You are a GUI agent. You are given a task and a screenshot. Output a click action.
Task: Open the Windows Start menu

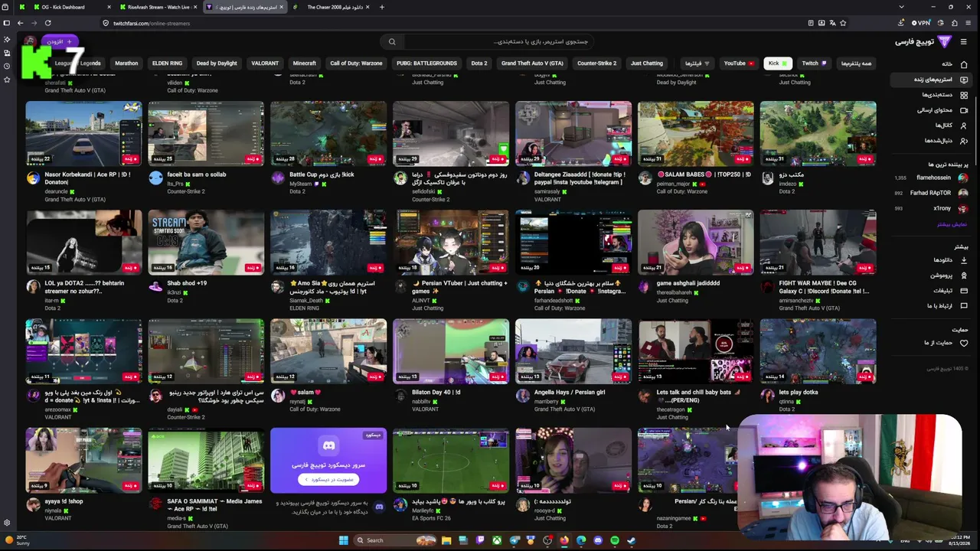344,540
